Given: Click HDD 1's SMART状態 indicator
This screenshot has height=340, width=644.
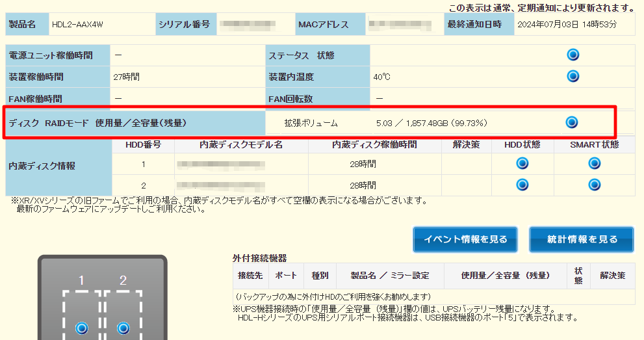Looking at the screenshot, I should pyautogui.click(x=594, y=164).
